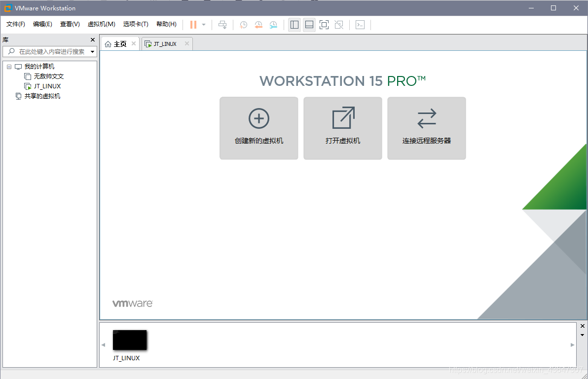Close the 主页 tab
Image resolution: width=588 pixels, height=379 pixels.
[x=134, y=43]
